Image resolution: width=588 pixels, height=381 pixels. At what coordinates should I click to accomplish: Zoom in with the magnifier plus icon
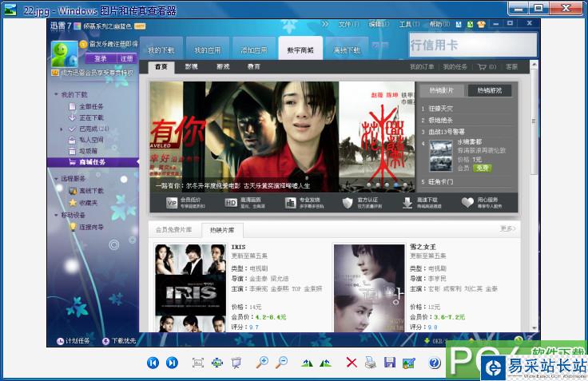(x=262, y=363)
